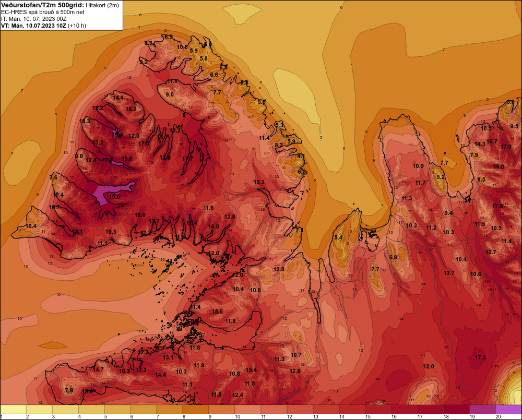The height and width of the screenshot is (420, 522).
Task: Click the 13.7 temperature value
Action: [x=449, y=273]
